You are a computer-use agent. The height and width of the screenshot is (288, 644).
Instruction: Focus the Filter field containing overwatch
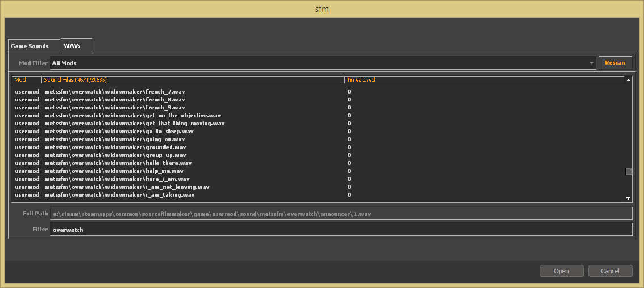click(x=341, y=230)
